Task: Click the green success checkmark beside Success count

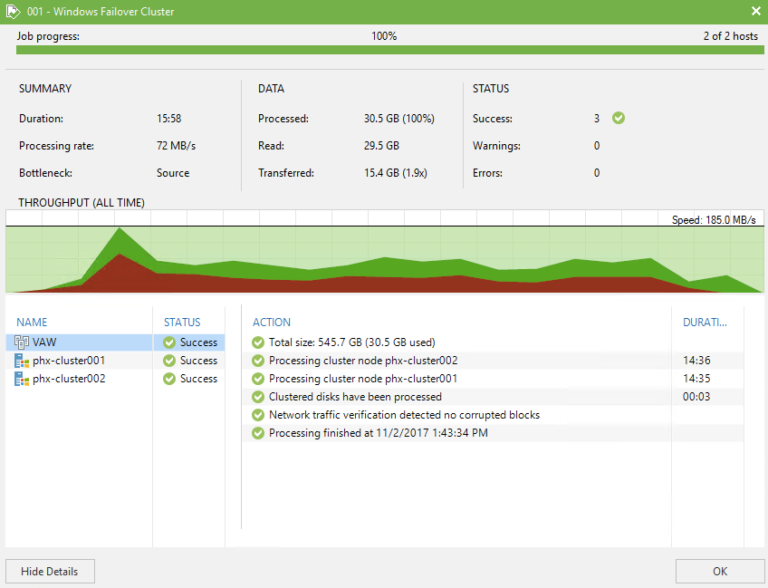Action: click(619, 118)
